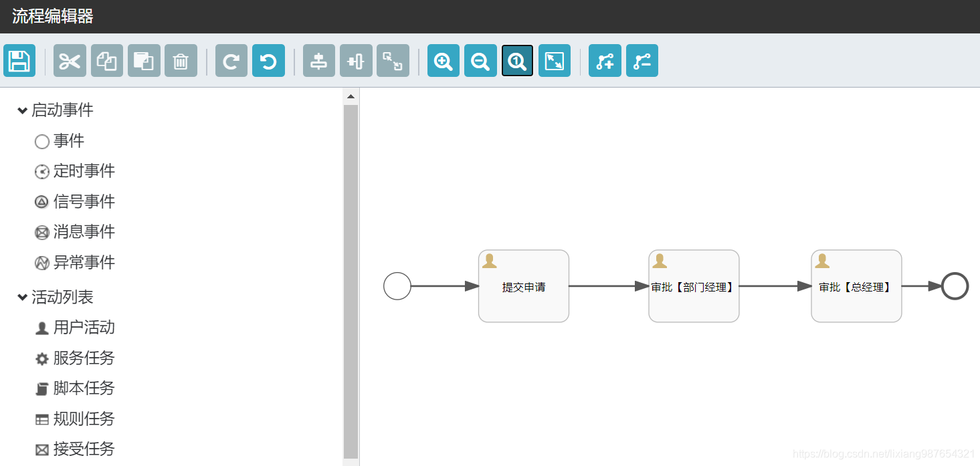Select the 提交申请 task node

point(524,286)
